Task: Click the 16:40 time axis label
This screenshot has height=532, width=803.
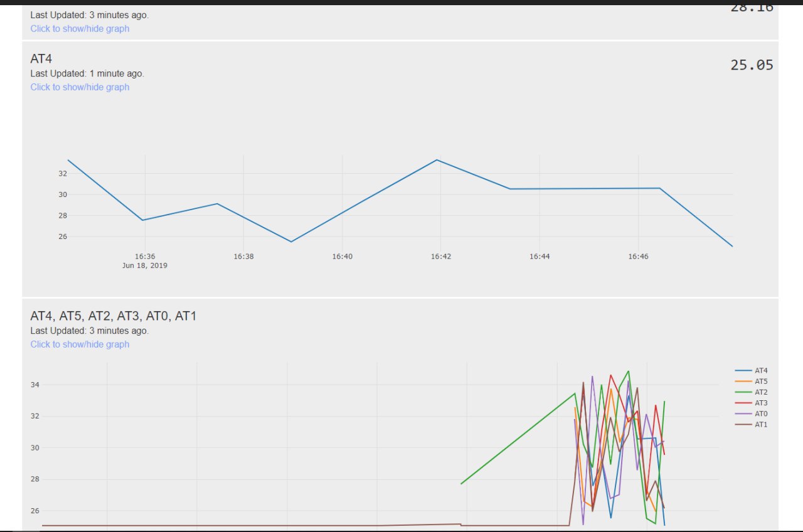Action: [x=342, y=257]
